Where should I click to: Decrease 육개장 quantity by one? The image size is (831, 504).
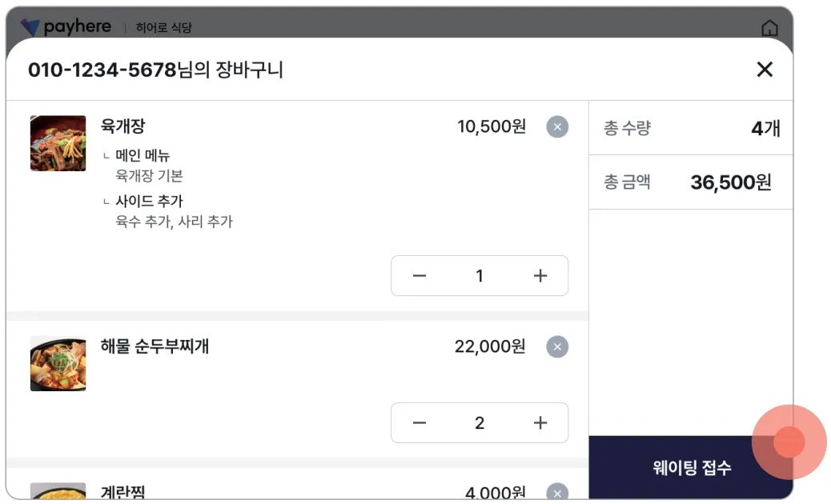420,276
